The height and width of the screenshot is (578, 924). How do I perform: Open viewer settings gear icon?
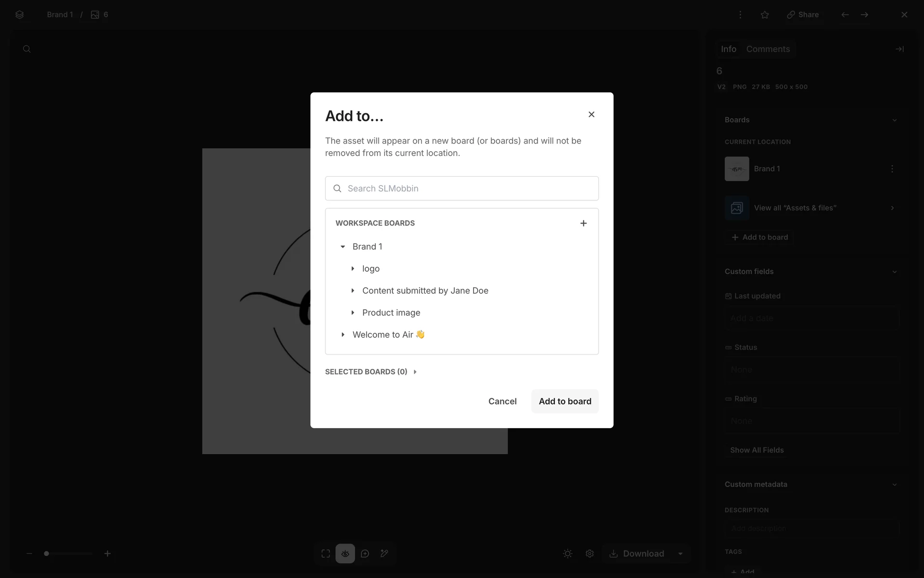click(x=590, y=553)
